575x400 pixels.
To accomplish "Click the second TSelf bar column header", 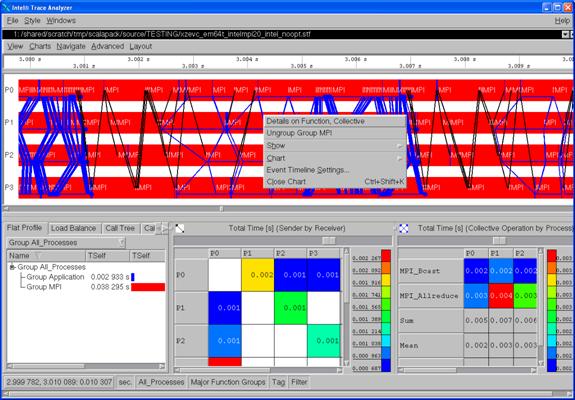I will click(147, 256).
